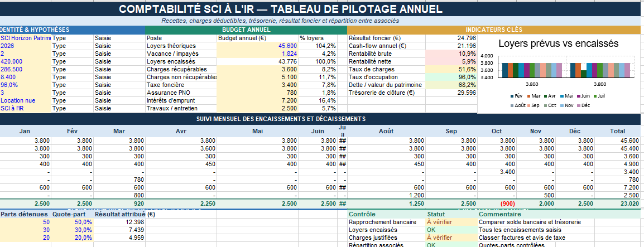Click the 'Rentabilité nette' value '5,9%'
Viewport: 644px width, 247px height.
(451, 61)
